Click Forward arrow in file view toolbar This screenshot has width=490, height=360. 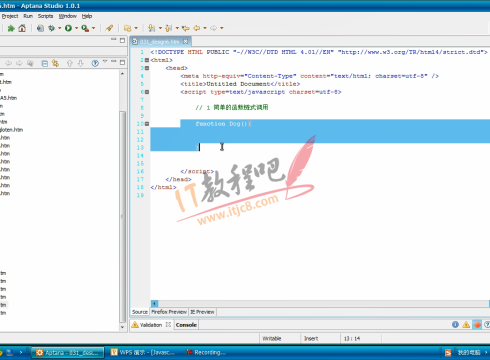coord(19,63)
